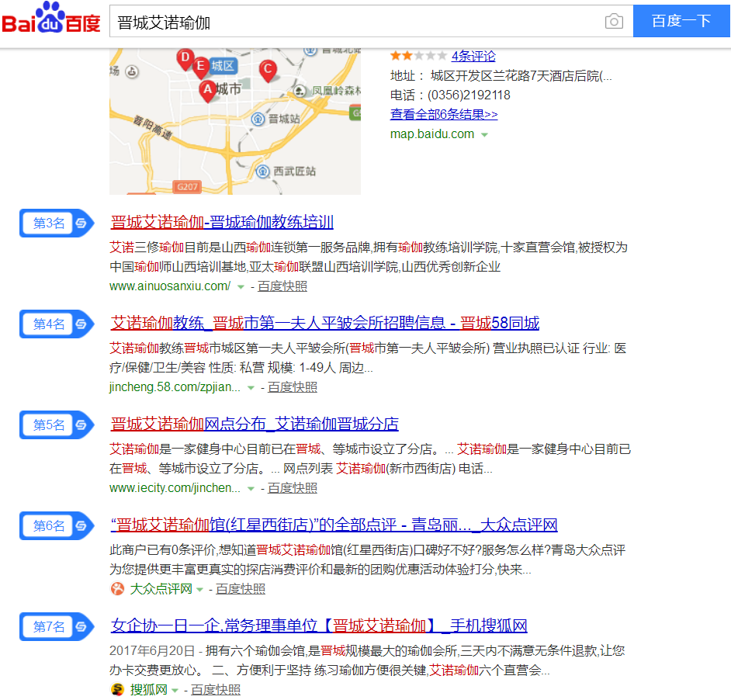Select map marker D
731x700 pixels.
point(185,59)
